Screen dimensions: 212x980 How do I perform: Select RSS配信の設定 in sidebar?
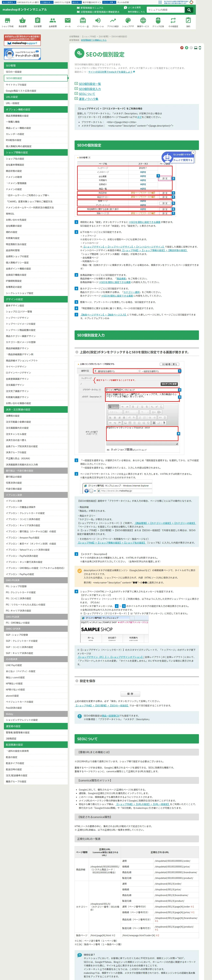pyautogui.click(x=36, y=140)
